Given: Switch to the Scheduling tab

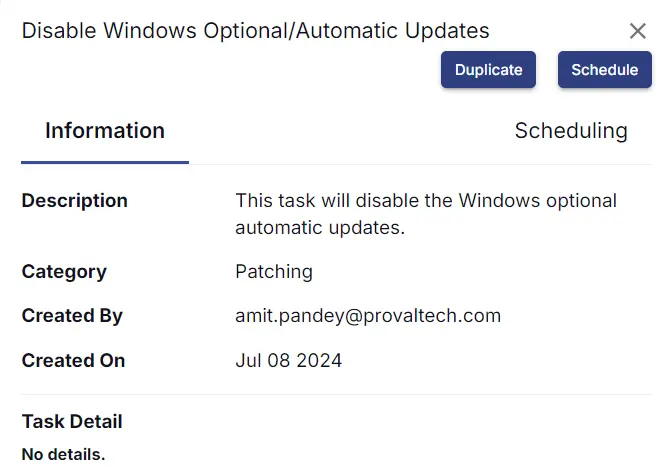Looking at the screenshot, I should tap(571, 131).
